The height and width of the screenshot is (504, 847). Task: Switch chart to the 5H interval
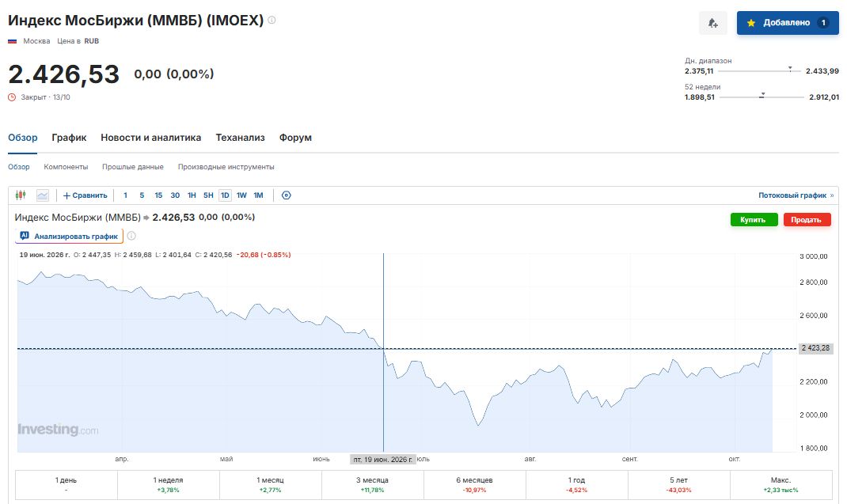pyautogui.click(x=208, y=195)
